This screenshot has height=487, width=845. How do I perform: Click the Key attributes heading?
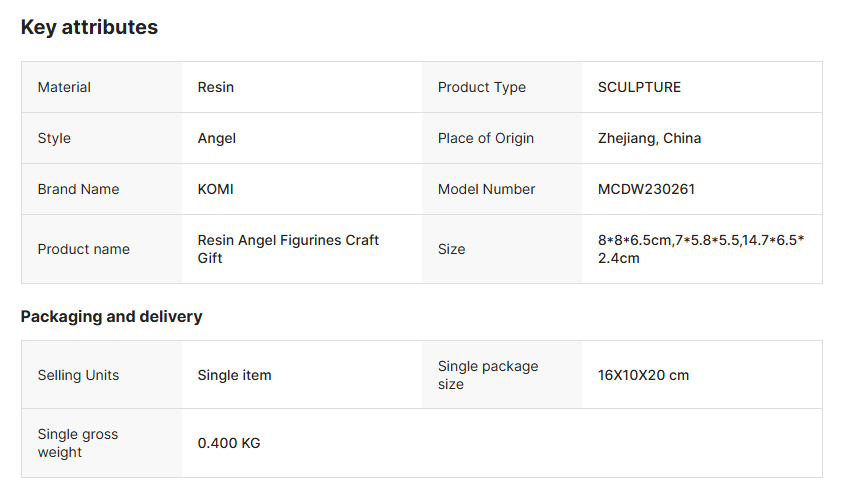pyautogui.click(x=89, y=27)
